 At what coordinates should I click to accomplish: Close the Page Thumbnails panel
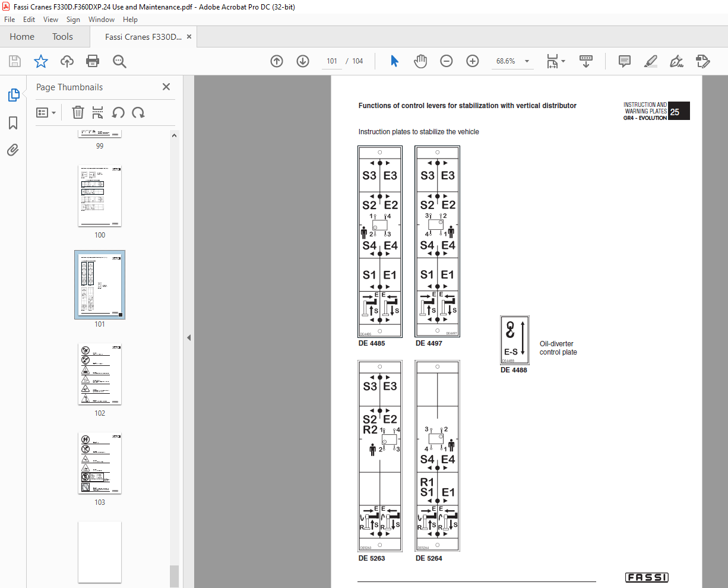pos(166,87)
